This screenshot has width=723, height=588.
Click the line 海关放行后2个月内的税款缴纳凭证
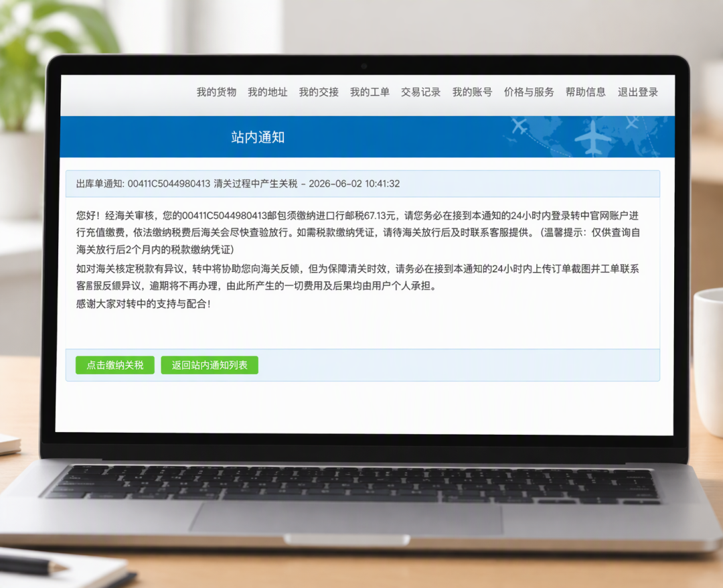[155, 250]
